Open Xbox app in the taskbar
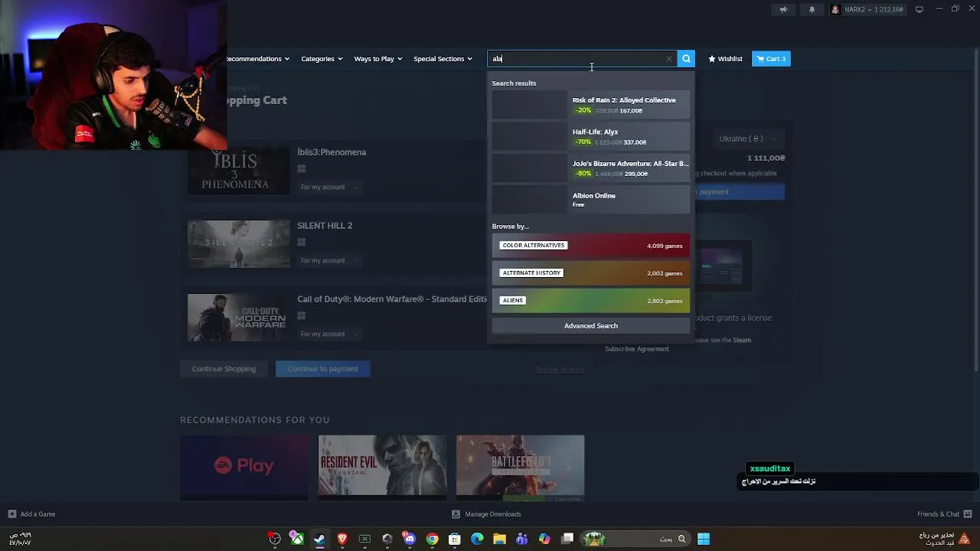Screen dimensions: 980x551 pyautogui.click(x=297, y=539)
